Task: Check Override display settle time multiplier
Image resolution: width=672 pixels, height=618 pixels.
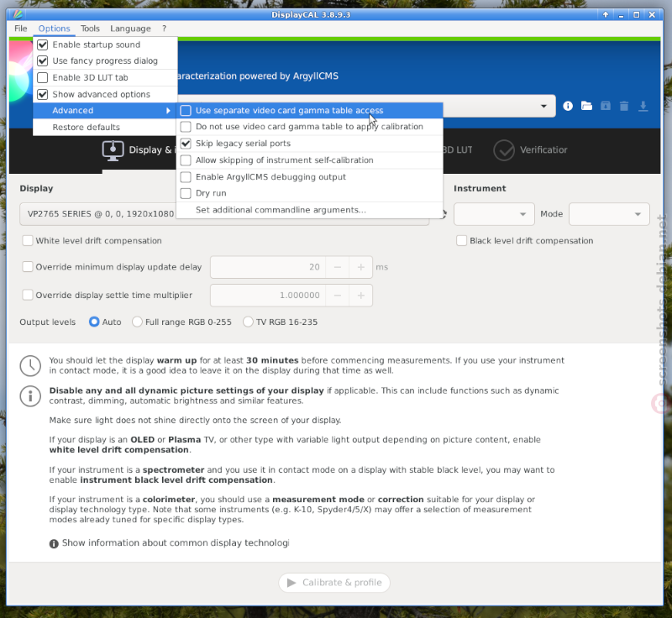Action: point(28,295)
